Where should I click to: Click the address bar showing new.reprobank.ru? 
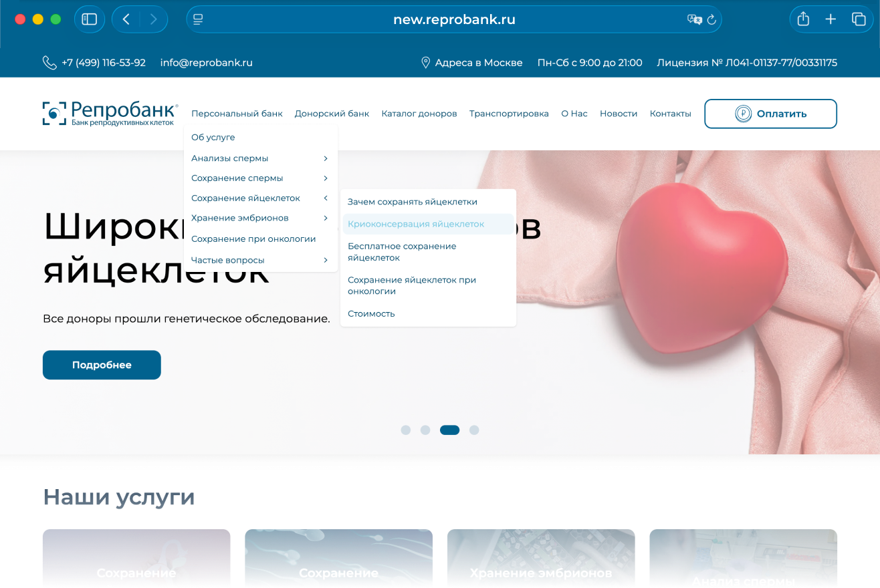454,19
